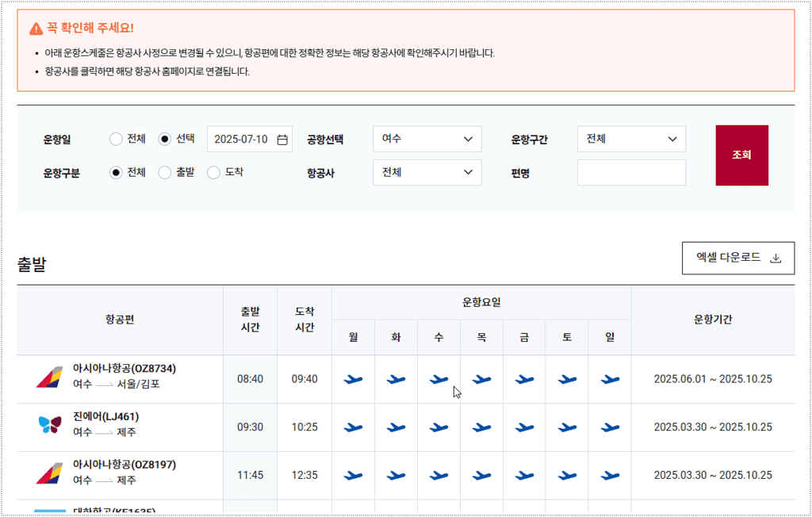The width and height of the screenshot is (812, 517).
Task: Click route text 여수 → 서울/김포
Action: pyautogui.click(x=117, y=385)
